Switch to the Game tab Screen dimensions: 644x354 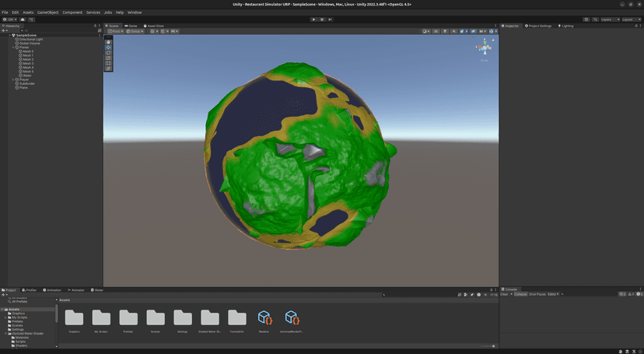pyautogui.click(x=131, y=26)
